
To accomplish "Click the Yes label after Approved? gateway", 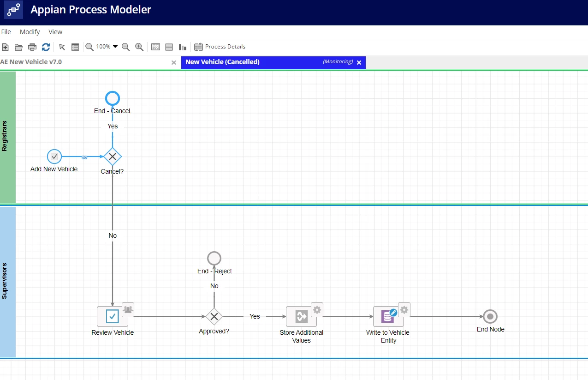I will pyautogui.click(x=255, y=316).
